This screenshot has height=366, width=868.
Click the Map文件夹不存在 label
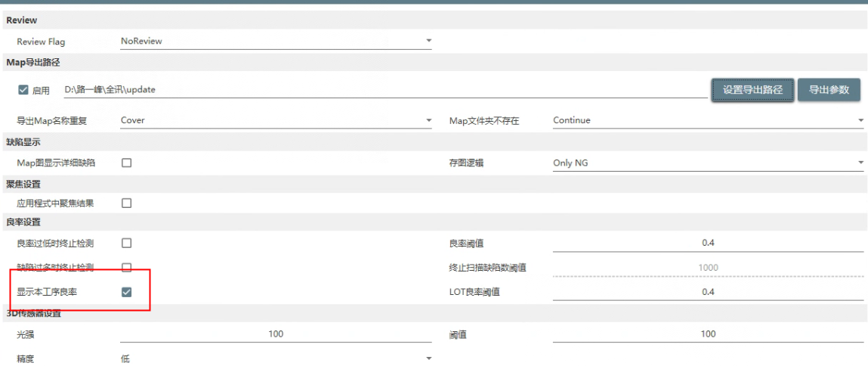[x=484, y=120]
